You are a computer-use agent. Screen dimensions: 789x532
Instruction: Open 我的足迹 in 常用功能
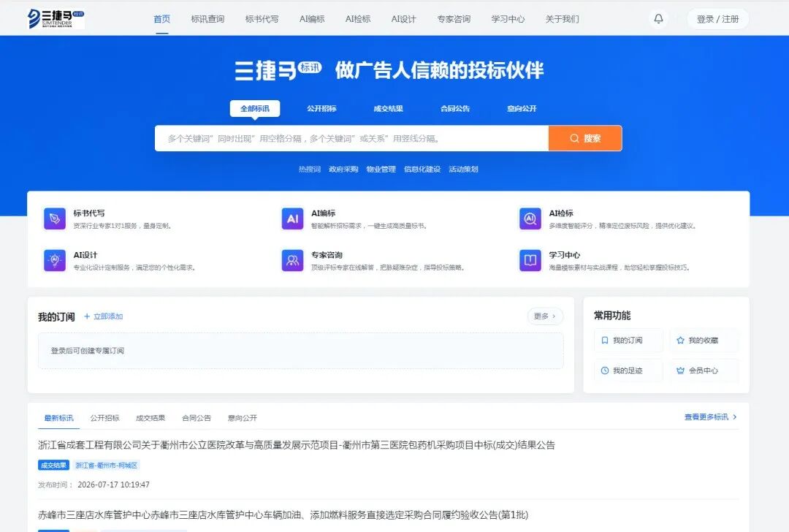tap(628, 370)
